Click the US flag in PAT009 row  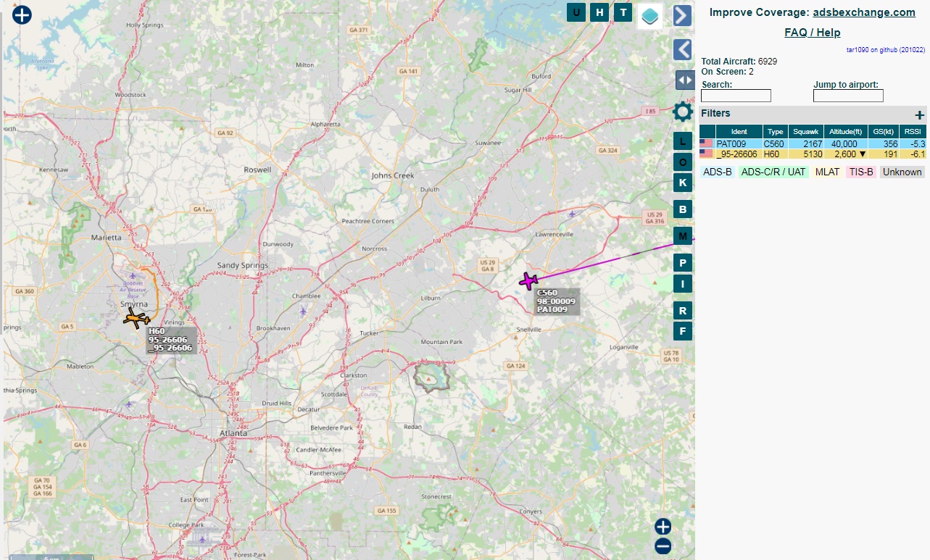point(706,143)
